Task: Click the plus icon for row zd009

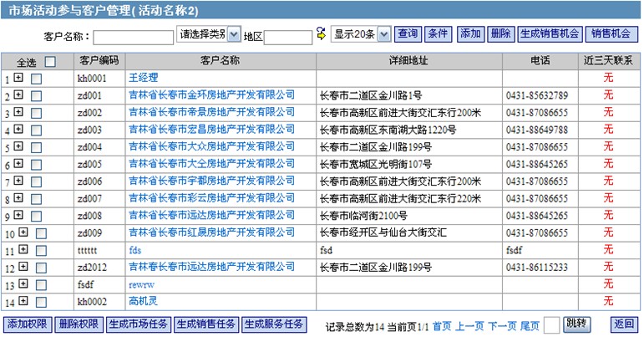Action: [23, 232]
